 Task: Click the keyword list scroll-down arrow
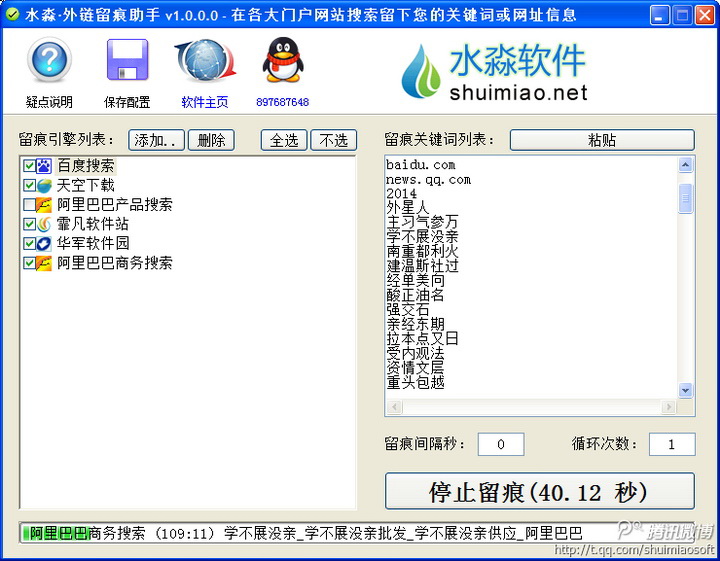coord(686,391)
